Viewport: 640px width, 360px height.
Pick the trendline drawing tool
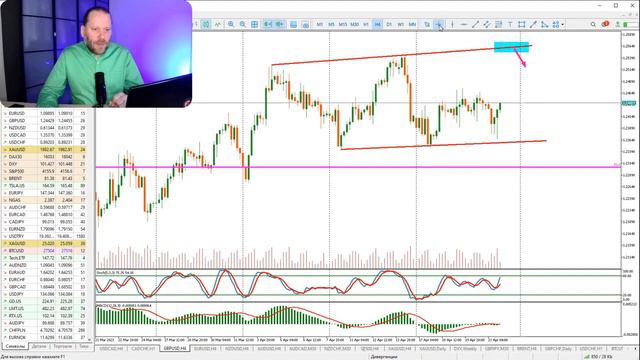click(x=475, y=24)
